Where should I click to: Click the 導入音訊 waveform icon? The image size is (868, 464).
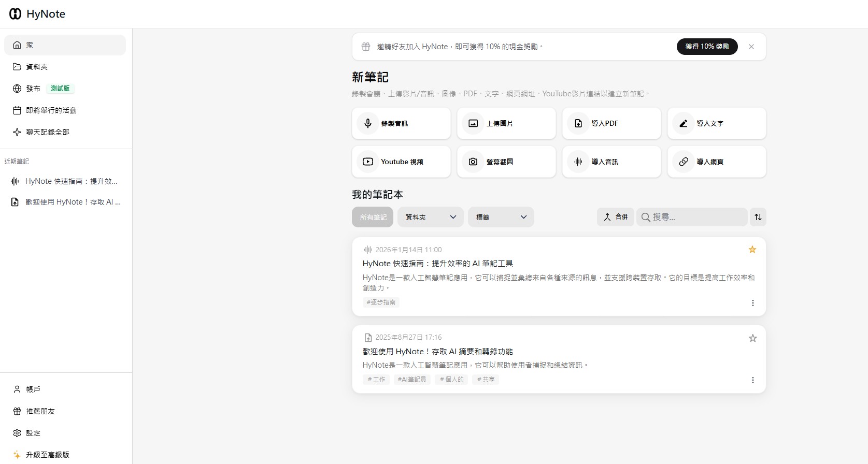pos(578,162)
